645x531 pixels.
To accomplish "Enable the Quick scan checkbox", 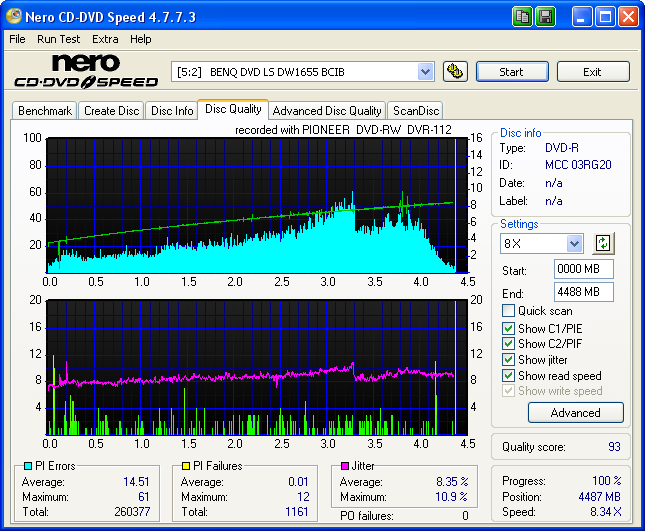I will pyautogui.click(x=508, y=311).
